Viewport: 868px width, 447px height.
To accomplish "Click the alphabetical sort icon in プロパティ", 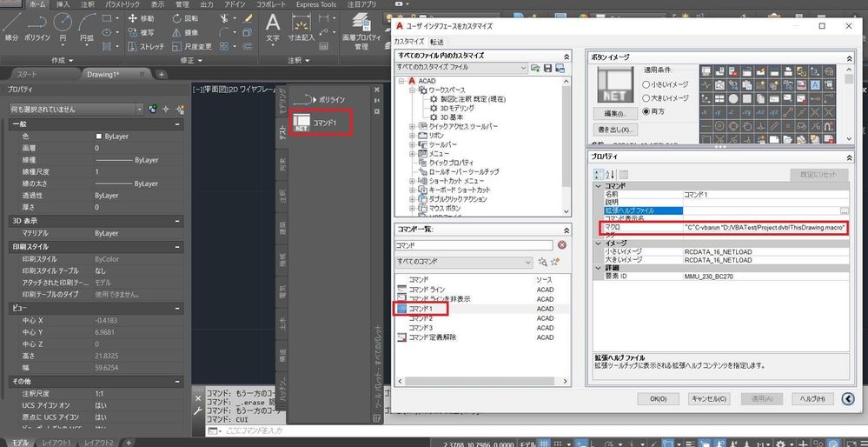I will pyautogui.click(x=610, y=174).
